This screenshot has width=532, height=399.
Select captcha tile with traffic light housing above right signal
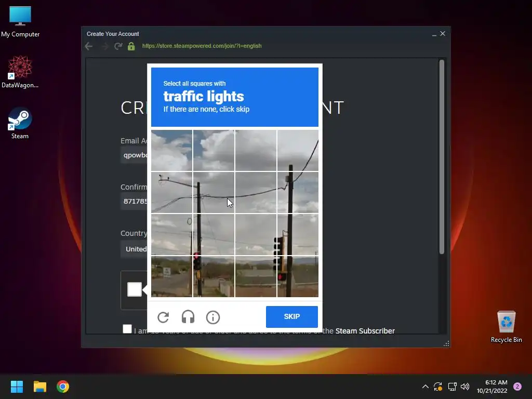tap(298, 234)
